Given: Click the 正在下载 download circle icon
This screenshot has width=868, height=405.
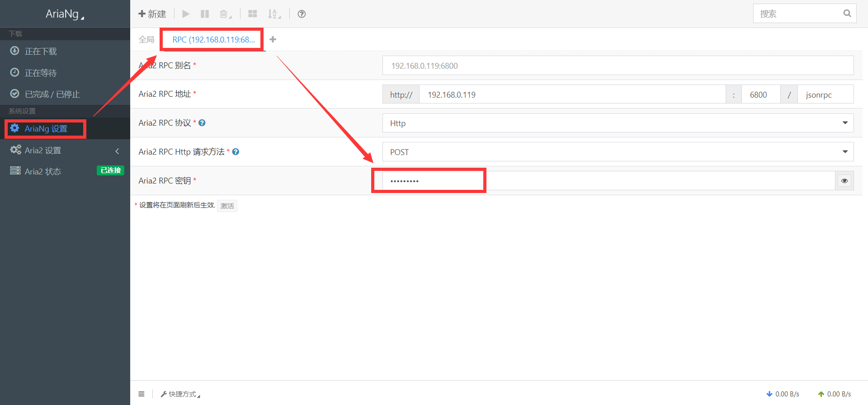Looking at the screenshot, I should (x=14, y=51).
